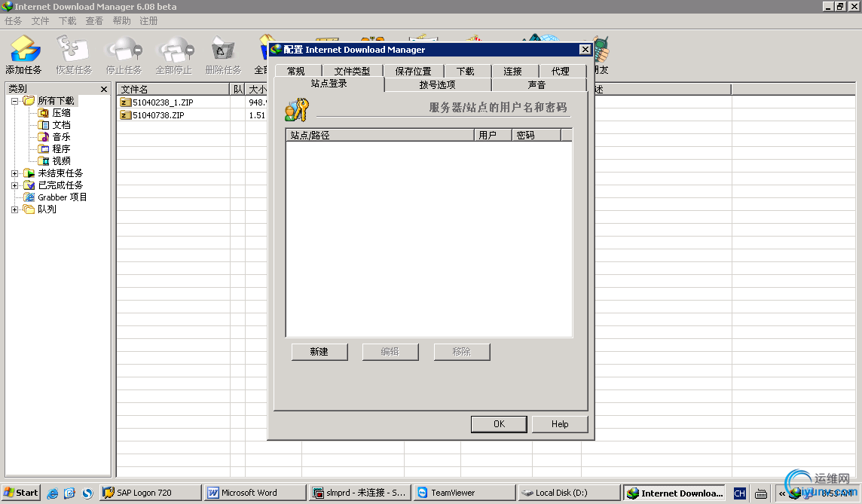862x504 pixels.
Task: Click the 移除 button
Action: coord(462,352)
